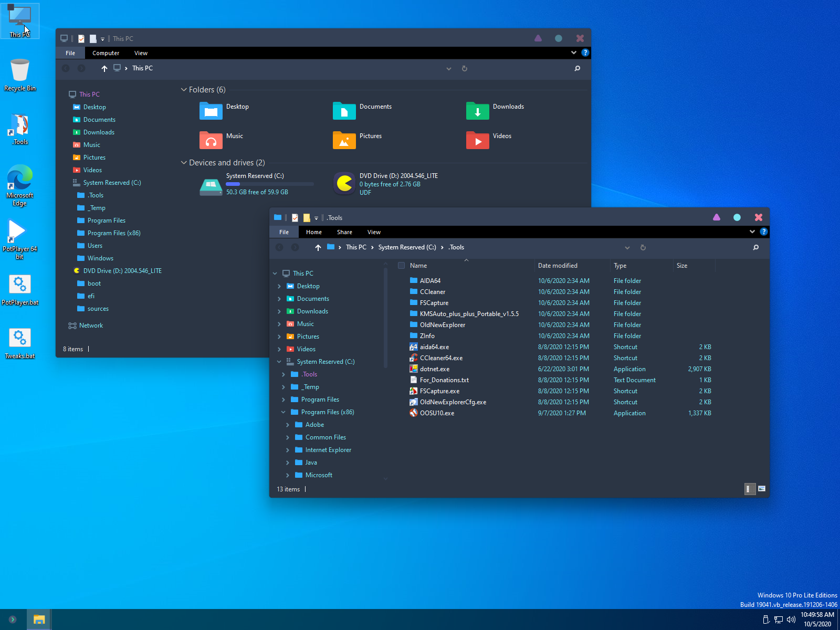Click the up-one-level arrow in the .Tools window
The image size is (840, 630).
click(x=318, y=247)
